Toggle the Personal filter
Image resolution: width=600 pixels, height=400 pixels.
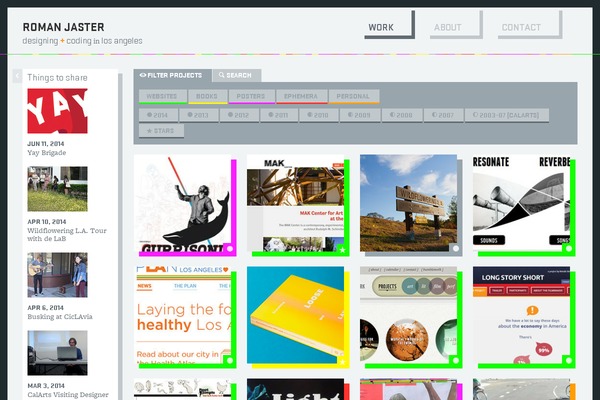354,96
